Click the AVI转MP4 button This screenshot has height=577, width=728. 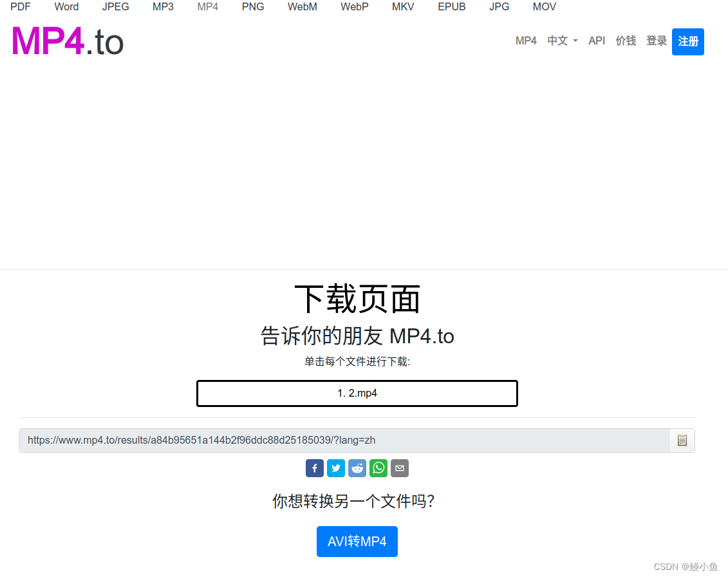coord(357,541)
